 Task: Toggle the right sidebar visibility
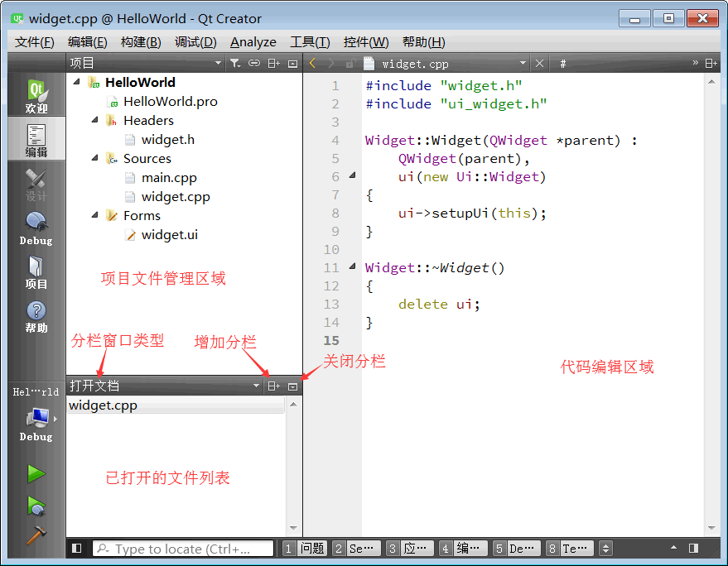694,549
